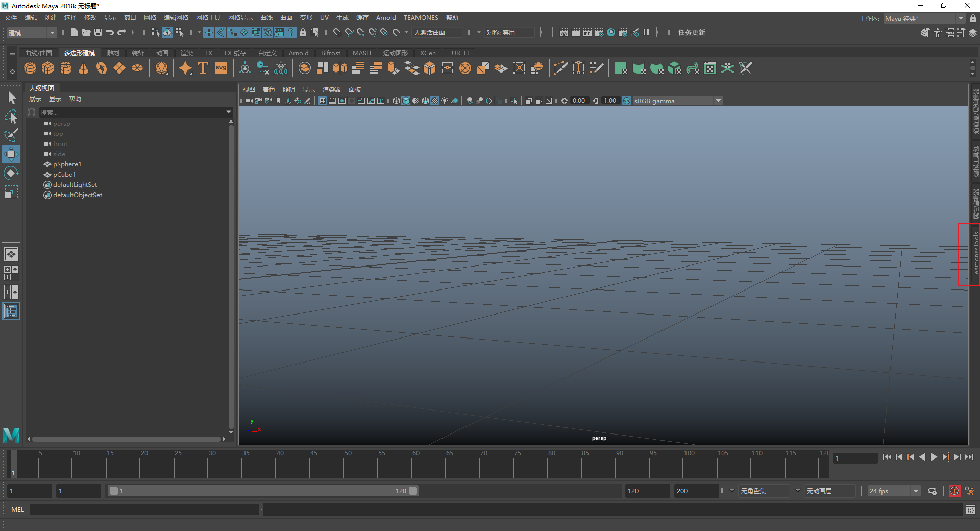Select the Rotate tool in the toolbox

click(11, 173)
